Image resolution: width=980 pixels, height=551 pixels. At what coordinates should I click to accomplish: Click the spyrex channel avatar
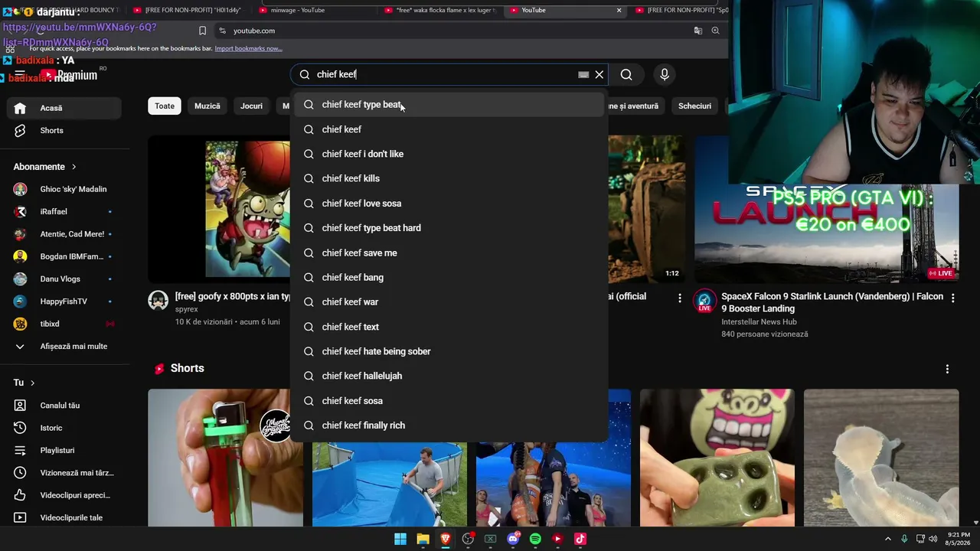click(x=158, y=300)
